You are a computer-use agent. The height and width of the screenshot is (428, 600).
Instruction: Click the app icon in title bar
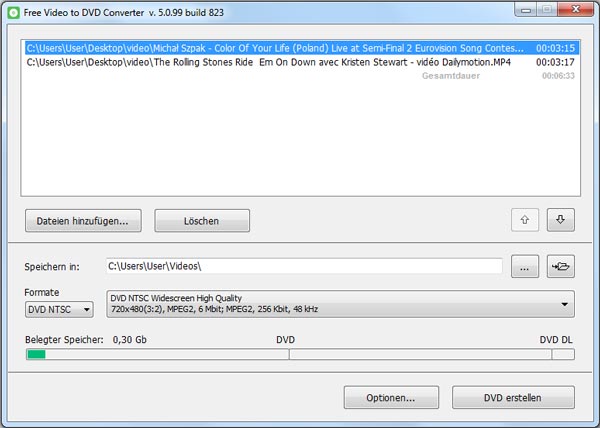pos(13,13)
